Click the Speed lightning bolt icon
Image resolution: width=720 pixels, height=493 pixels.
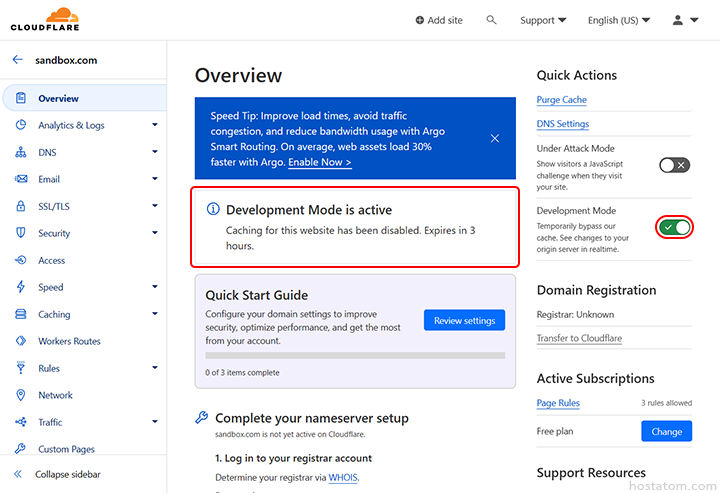20,288
